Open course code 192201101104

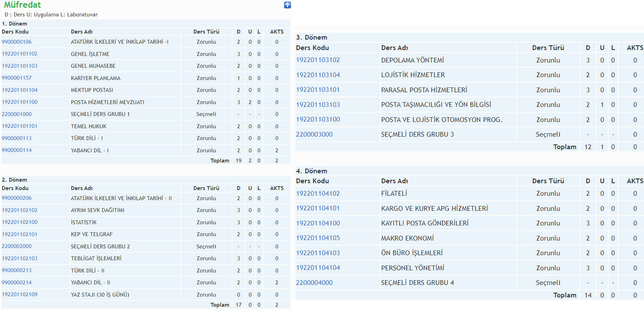(x=20, y=90)
